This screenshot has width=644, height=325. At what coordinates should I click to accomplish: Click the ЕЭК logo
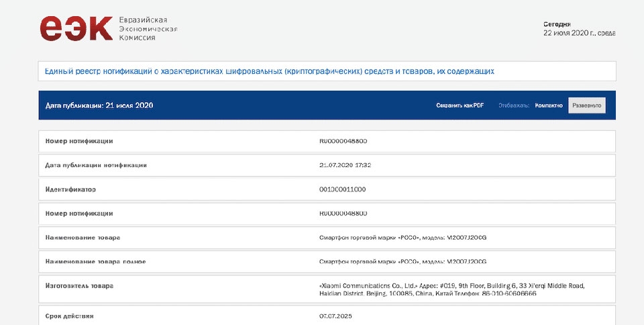pos(76,28)
